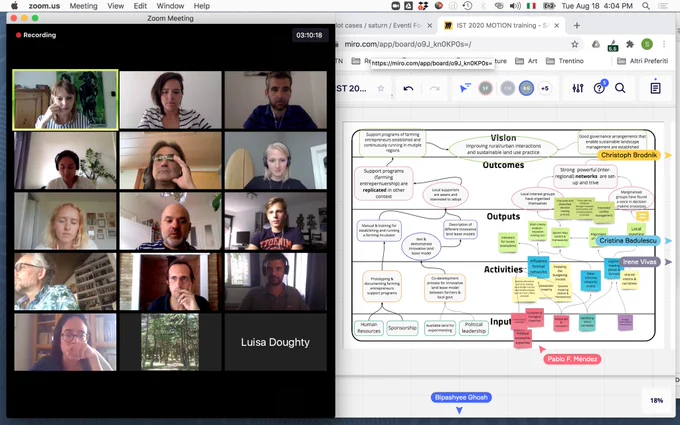This screenshot has height=425, width=680.
Task: Redo the action in Miro
Action: point(434,88)
